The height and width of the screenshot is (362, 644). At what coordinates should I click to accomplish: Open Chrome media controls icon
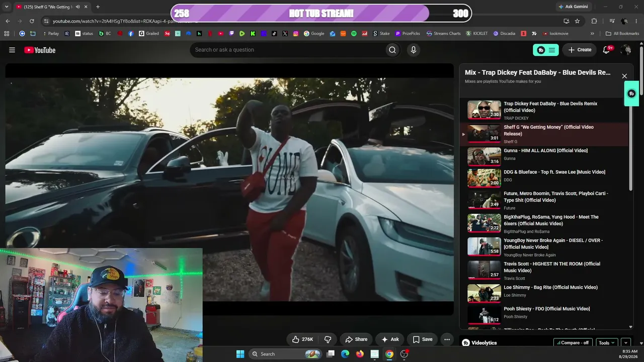click(x=612, y=21)
